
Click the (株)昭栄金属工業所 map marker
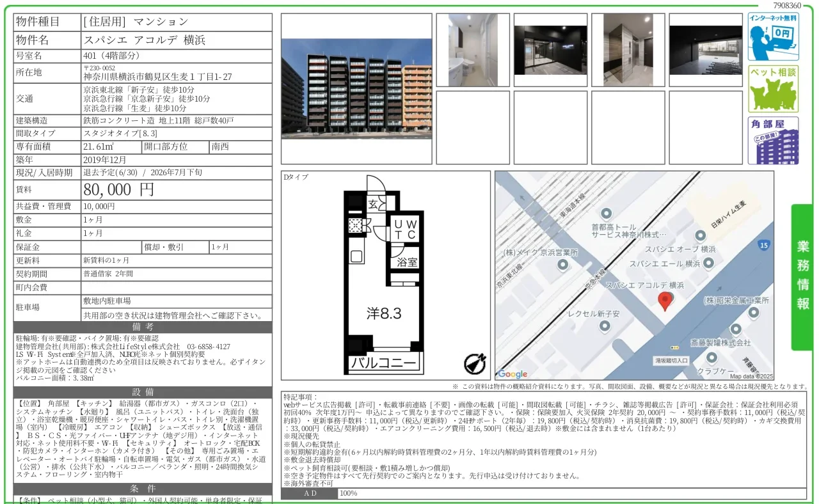(754, 312)
